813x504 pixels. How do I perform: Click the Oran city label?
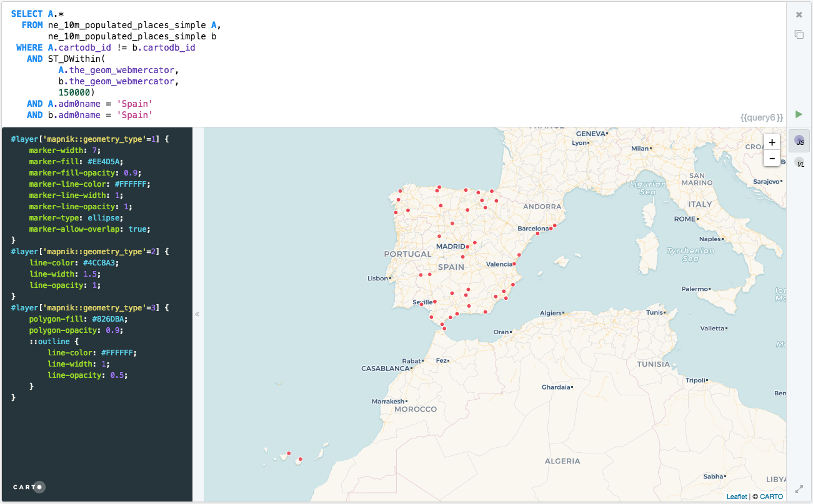501,332
